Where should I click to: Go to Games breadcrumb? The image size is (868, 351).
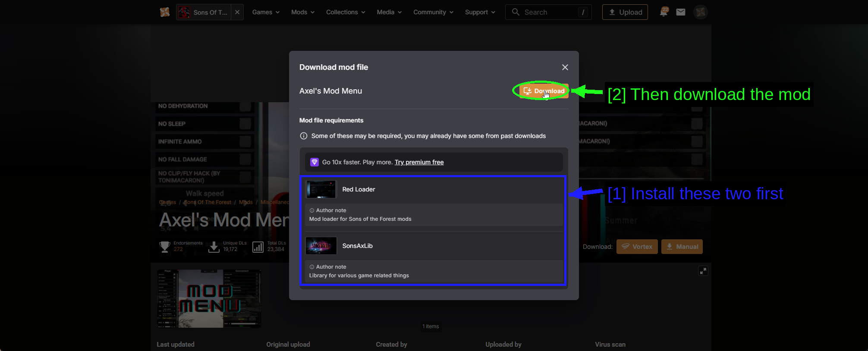tap(167, 202)
